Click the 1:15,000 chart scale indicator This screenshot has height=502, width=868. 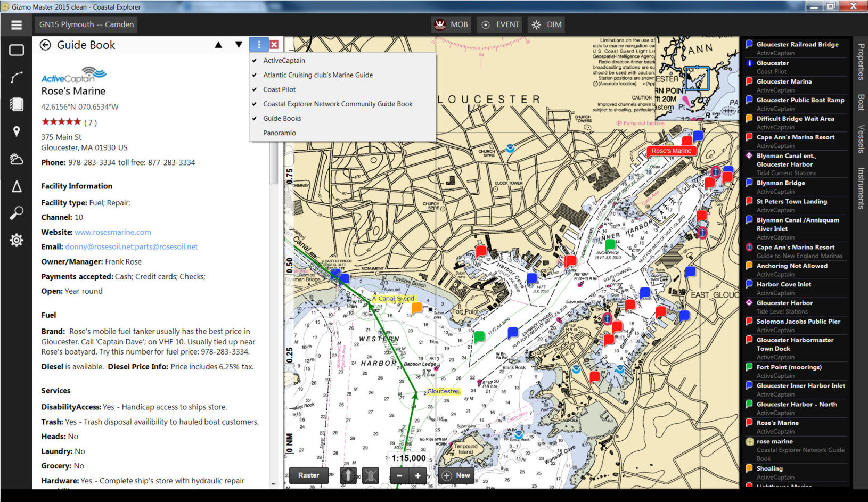(x=408, y=458)
